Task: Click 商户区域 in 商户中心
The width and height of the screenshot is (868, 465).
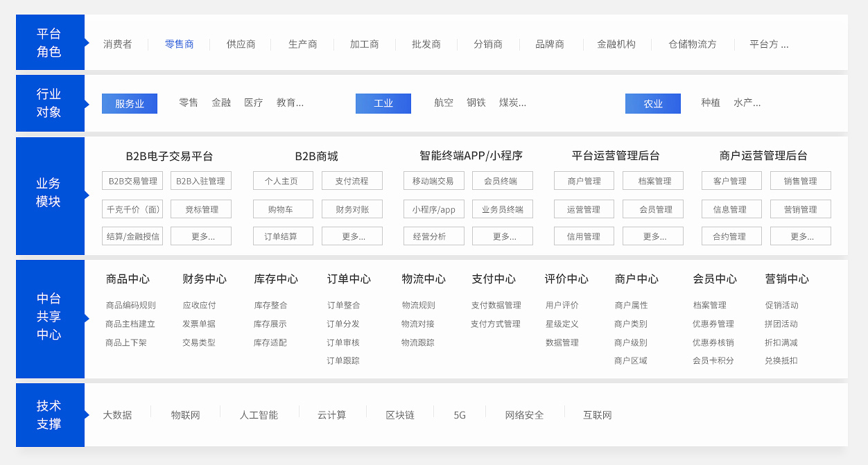Action: click(x=631, y=360)
